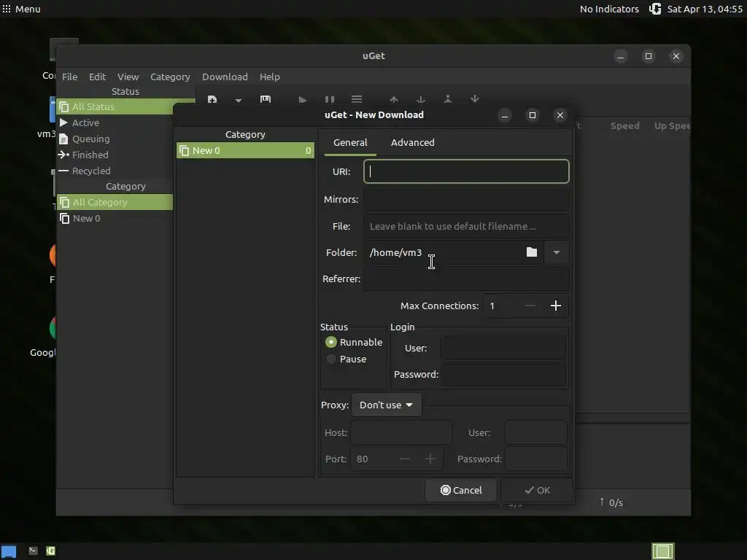Select Recycled in status list
Screen dimensions: 747x560
click(x=115, y=171)
